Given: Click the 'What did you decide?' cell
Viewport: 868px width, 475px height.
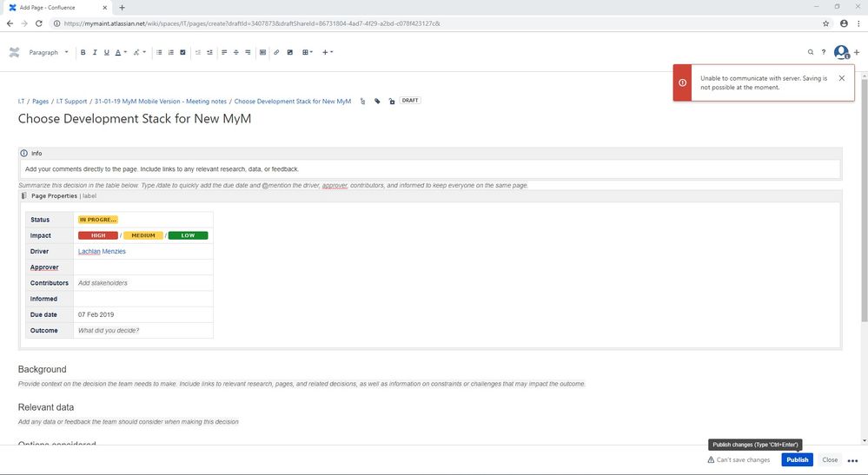Looking at the screenshot, I should point(143,331).
